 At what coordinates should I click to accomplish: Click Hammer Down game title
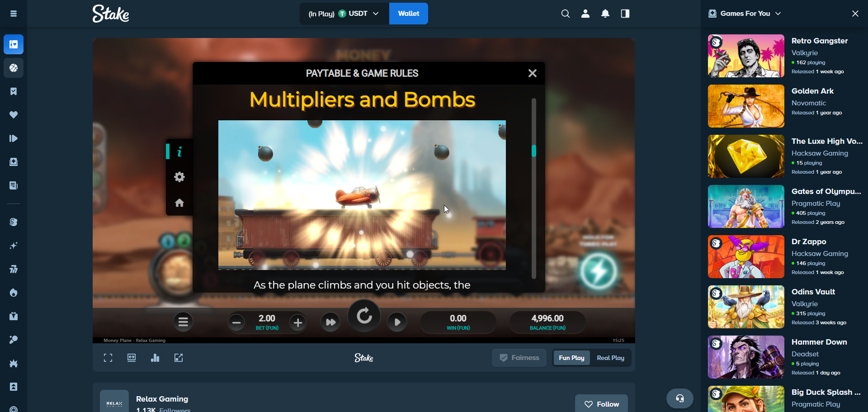tap(819, 342)
